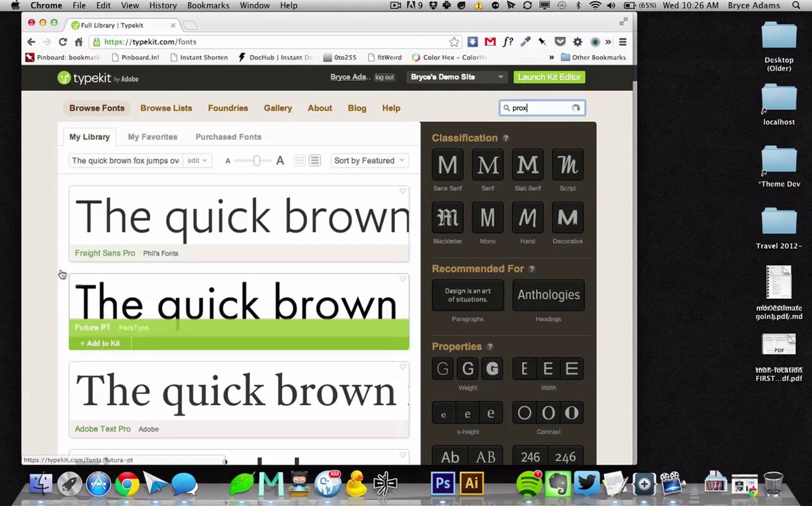Image resolution: width=812 pixels, height=506 pixels.
Task: Toggle Paragraphs recommended filter
Action: 468,295
